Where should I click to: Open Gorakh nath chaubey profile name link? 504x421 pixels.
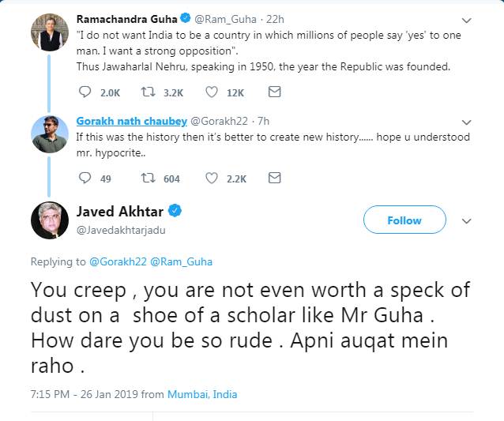(x=132, y=121)
